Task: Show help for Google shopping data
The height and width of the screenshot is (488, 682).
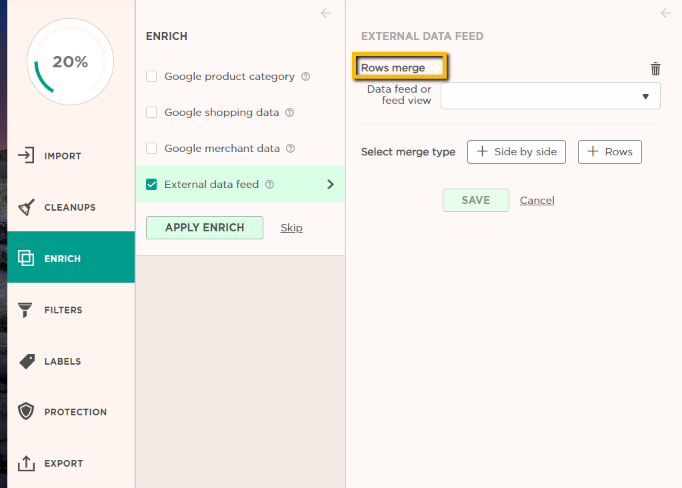Action: (290, 113)
